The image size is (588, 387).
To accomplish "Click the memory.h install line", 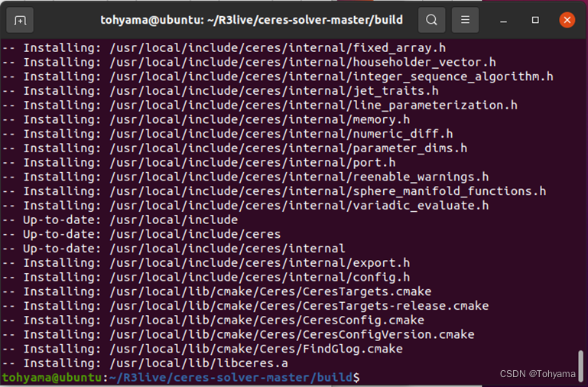I will coord(206,119).
